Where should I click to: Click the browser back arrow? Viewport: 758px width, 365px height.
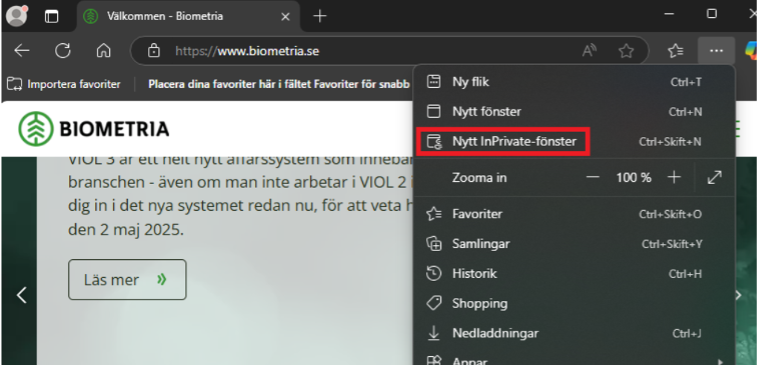[x=22, y=50]
